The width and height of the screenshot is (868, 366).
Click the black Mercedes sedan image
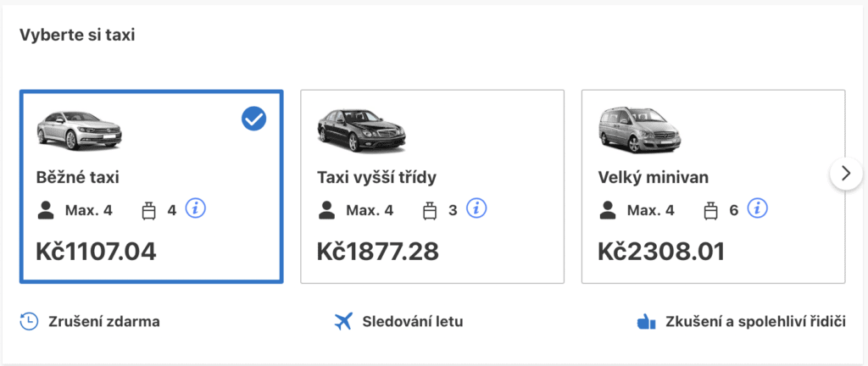click(361, 130)
